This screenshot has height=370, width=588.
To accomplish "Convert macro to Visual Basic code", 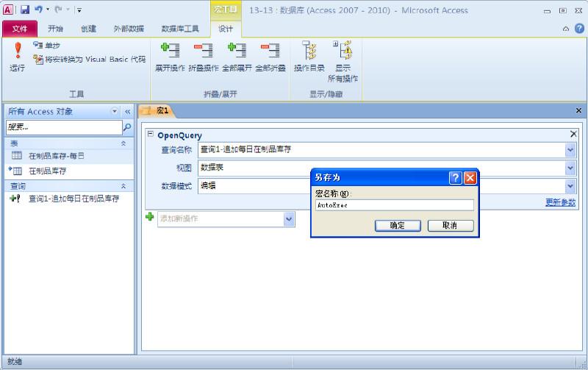I will click(89, 59).
